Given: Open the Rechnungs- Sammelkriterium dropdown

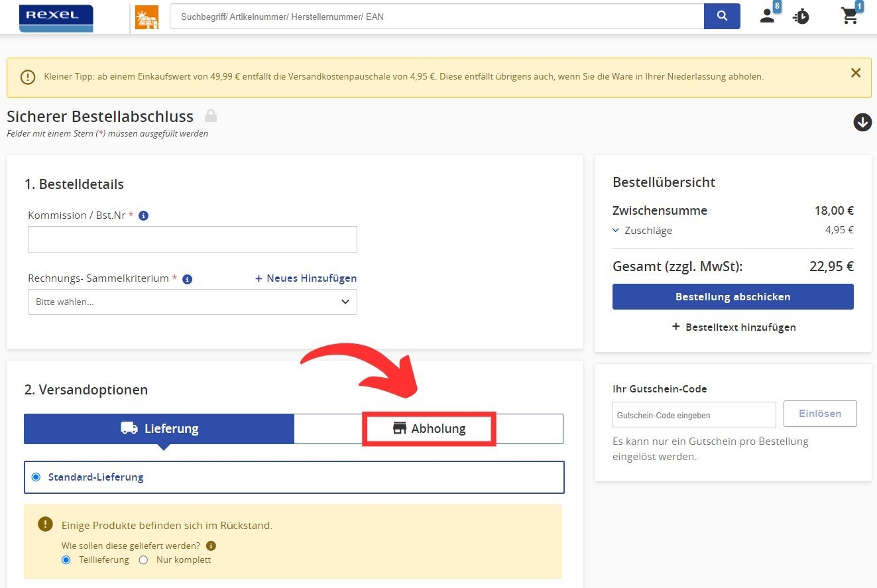Looking at the screenshot, I should pyautogui.click(x=192, y=302).
